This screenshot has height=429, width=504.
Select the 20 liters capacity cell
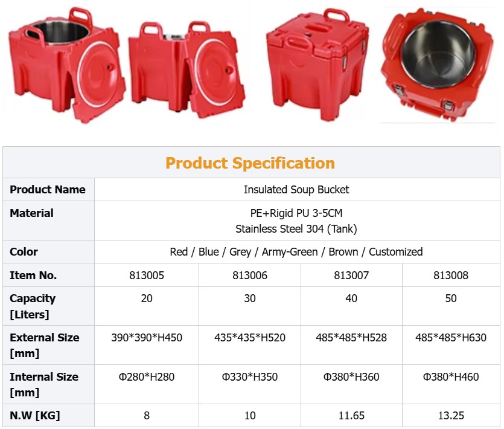point(146,298)
